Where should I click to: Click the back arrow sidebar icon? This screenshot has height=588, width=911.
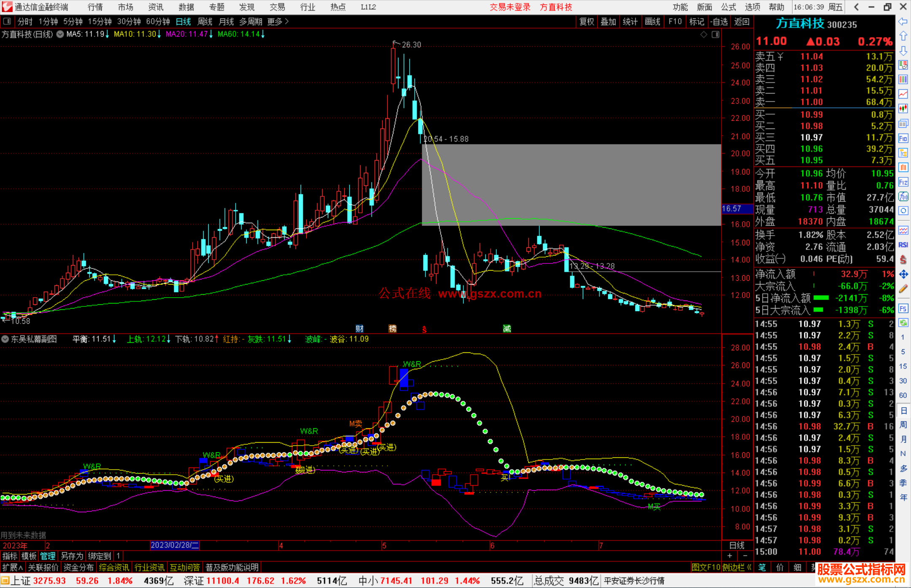coord(903,21)
